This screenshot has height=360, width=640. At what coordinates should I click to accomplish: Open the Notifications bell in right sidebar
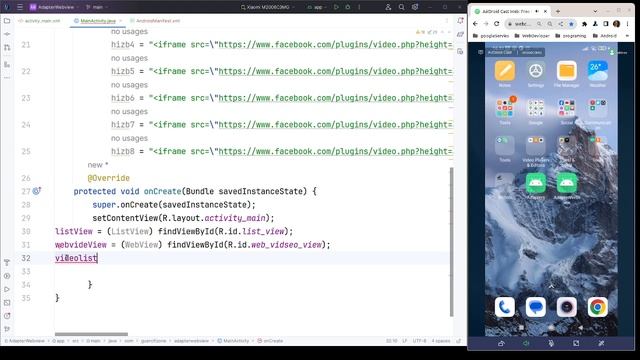pyautogui.click(x=460, y=20)
